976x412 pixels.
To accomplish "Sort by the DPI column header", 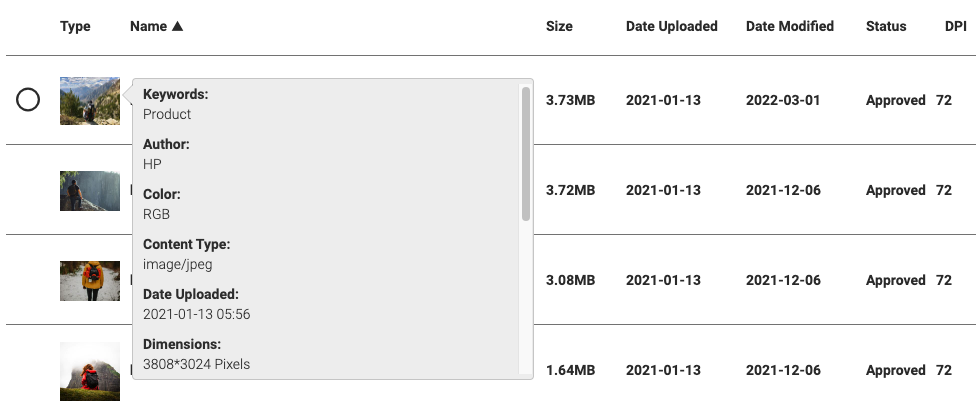I will (x=955, y=27).
